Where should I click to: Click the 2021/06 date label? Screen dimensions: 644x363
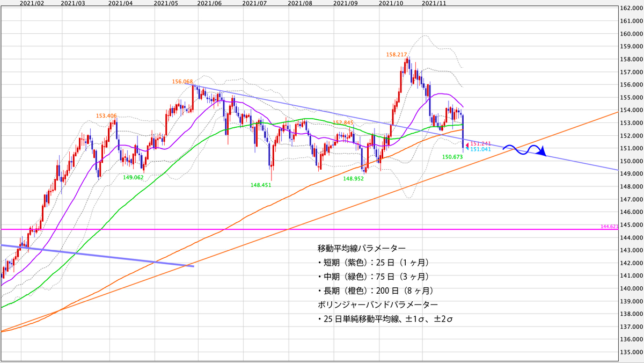pos(209,3)
